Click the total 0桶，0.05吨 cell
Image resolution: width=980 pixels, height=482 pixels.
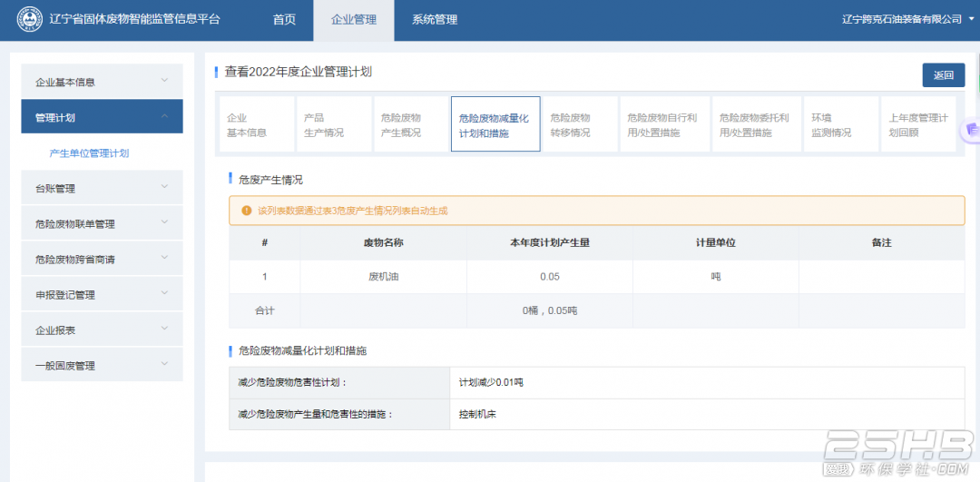[550, 310]
